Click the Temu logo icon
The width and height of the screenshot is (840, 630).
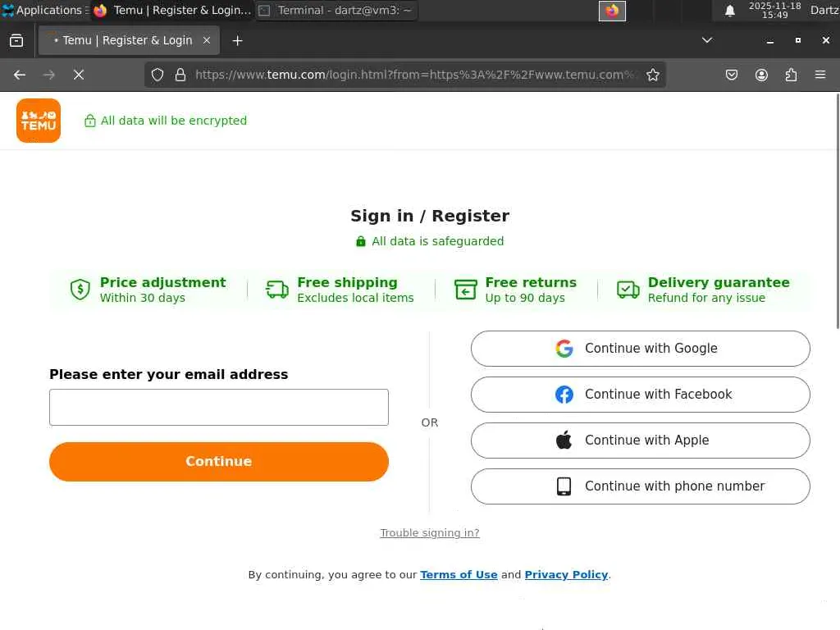pos(39,121)
